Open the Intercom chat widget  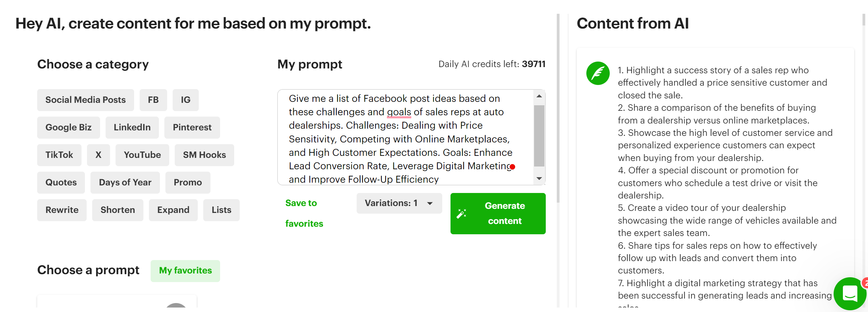[849, 293]
